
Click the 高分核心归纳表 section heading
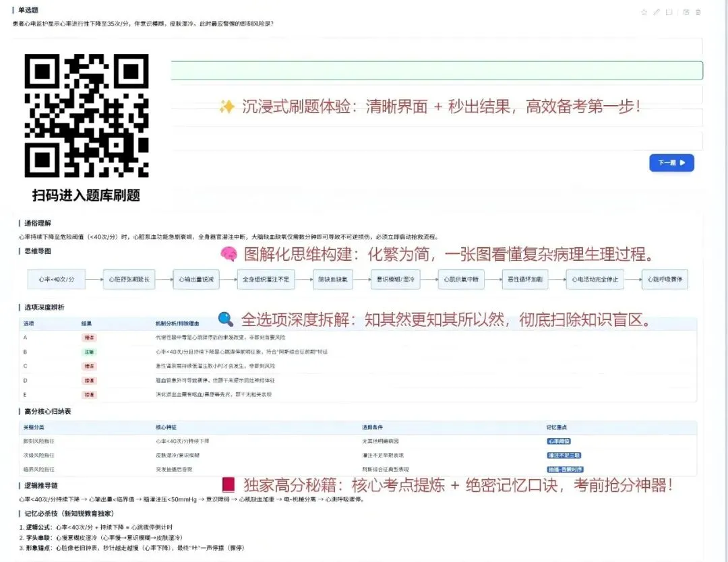pyautogui.click(x=48, y=412)
